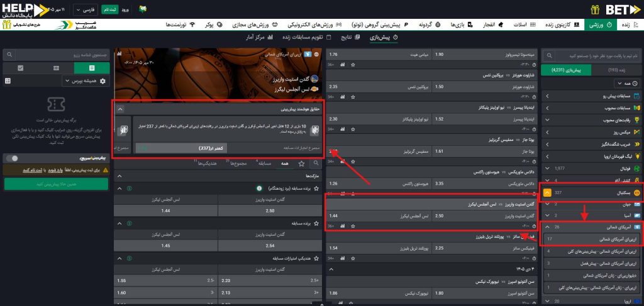Select the green bet slip tab icon
This screenshot has width=644, height=306.
92,68
